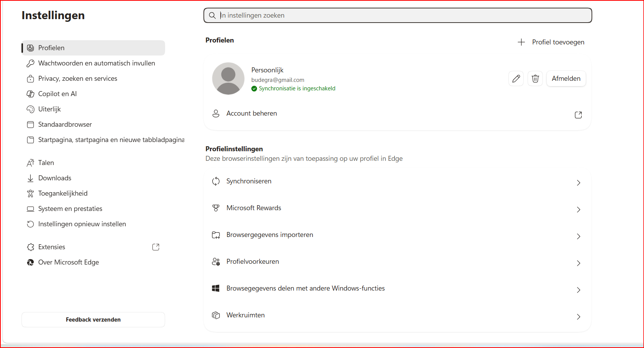This screenshot has height=348, width=644.
Task: Open the Werkruimten row chevron
Action: 578,317
